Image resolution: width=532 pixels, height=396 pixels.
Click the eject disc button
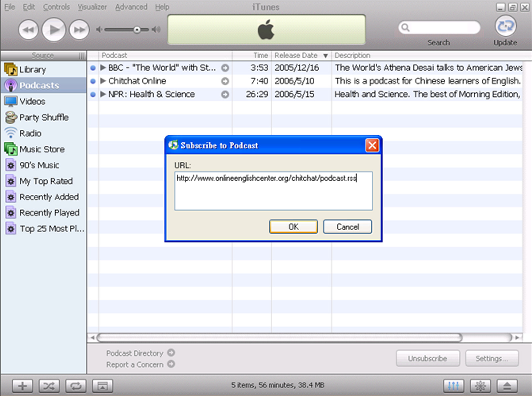coord(507,386)
